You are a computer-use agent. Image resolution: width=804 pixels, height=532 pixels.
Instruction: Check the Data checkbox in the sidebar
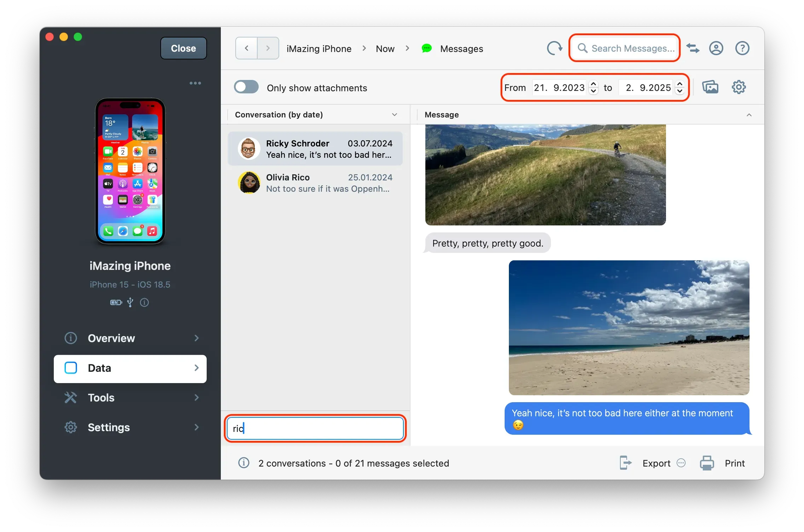tap(71, 368)
